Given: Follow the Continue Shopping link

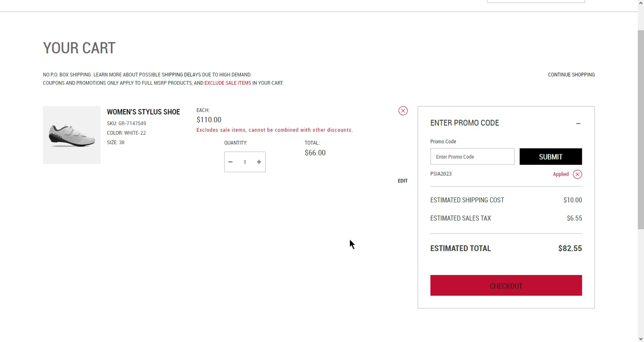Looking at the screenshot, I should click(571, 75).
